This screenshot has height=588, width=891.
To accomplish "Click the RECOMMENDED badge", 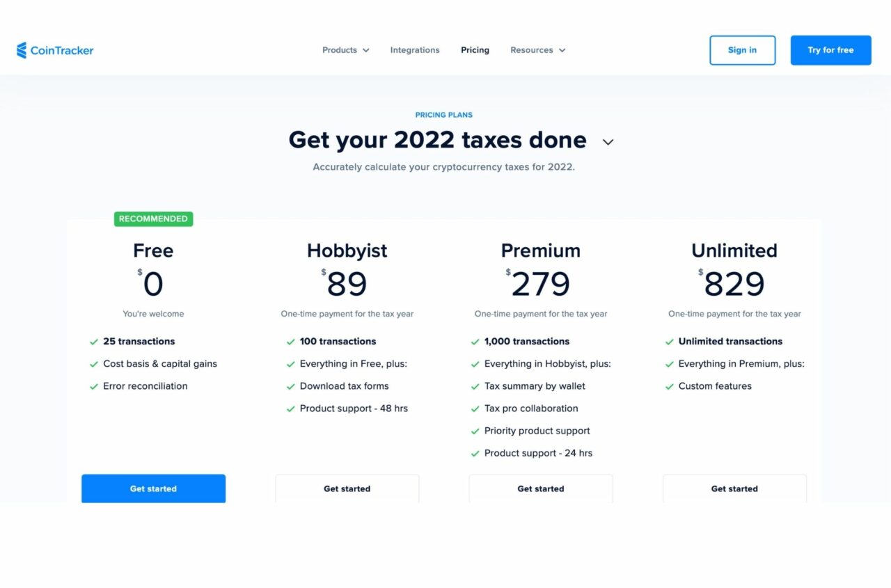I will point(153,218).
